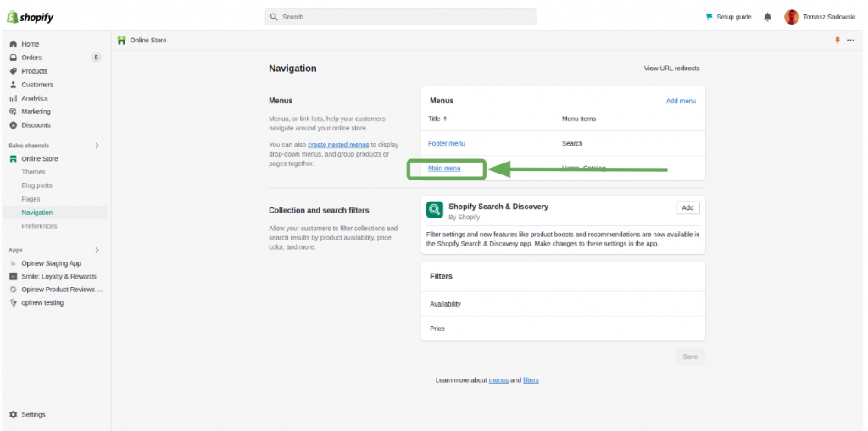Image resolution: width=868 pixels, height=431 pixels.
Task: Expand Sales channels chevron
Action: [97, 146]
